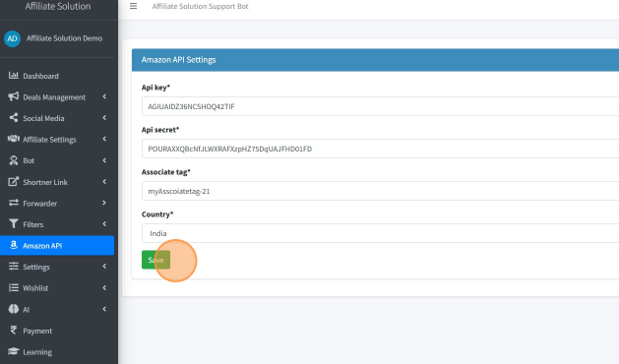Expand Forwarder submenu chevron
The image size is (619, 364).
point(104,203)
